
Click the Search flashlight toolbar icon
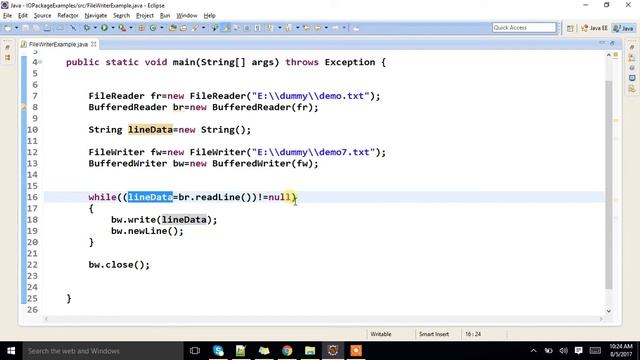click(195, 28)
